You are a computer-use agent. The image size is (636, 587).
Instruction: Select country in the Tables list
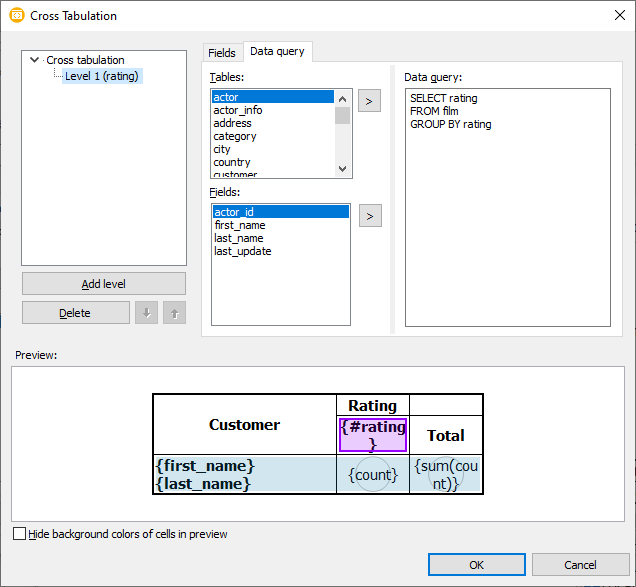tap(232, 162)
